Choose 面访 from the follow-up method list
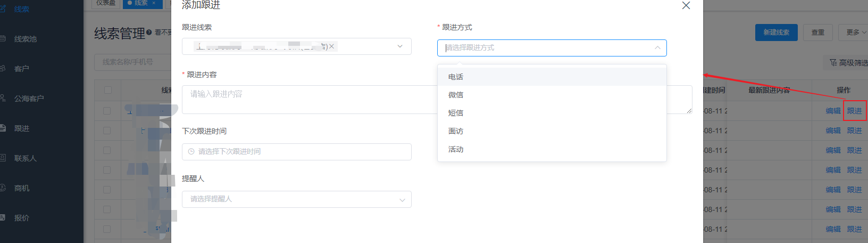868x243 pixels. (552, 131)
